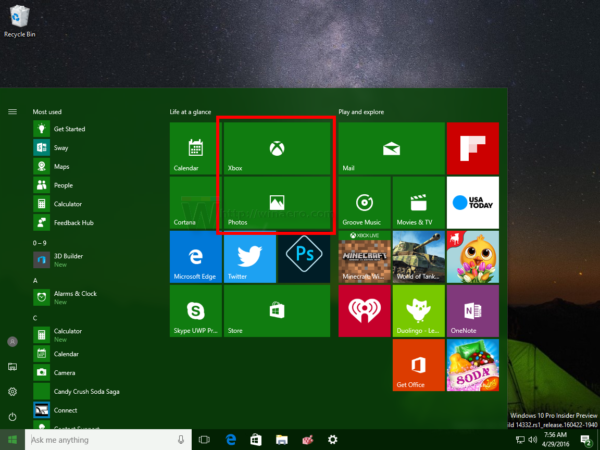Launch the Duolingo tile
The height and width of the screenshot is (450, 600).
click(419, 311)
